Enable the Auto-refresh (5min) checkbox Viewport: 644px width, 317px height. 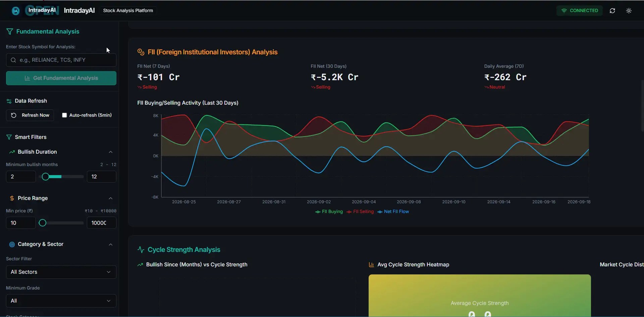click(x=64, y=115)
